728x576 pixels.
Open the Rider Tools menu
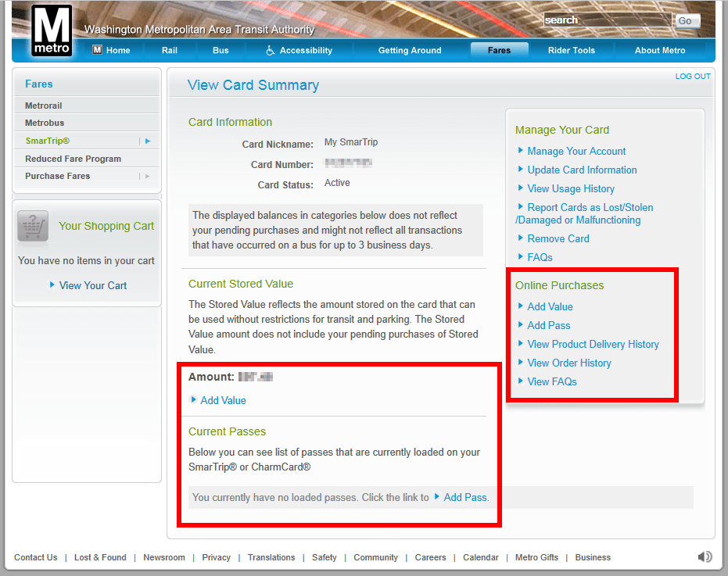coord(572,49)
